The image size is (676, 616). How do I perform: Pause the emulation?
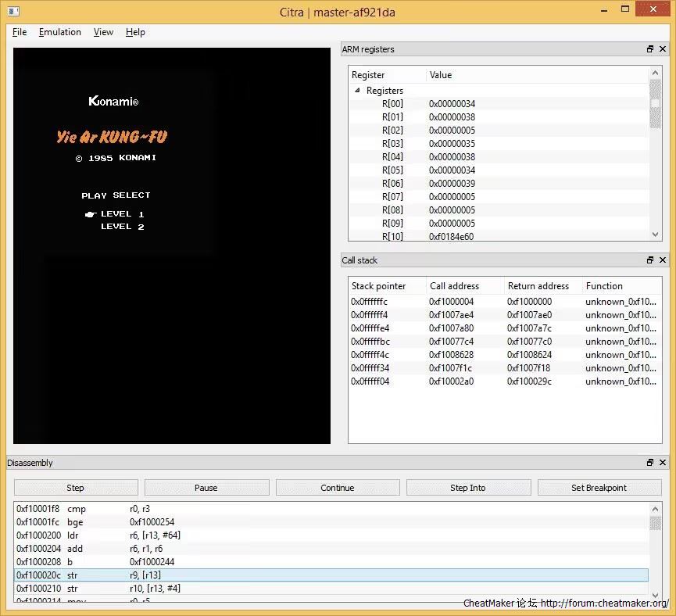206,488
